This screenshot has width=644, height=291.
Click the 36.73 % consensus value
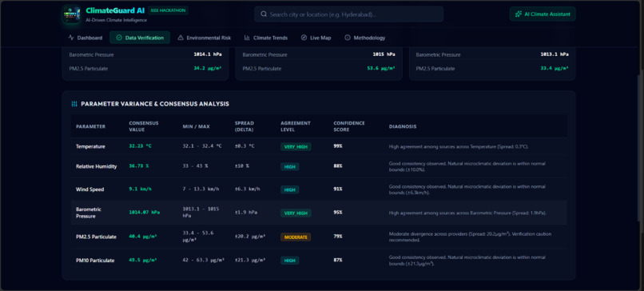(139, 166)
